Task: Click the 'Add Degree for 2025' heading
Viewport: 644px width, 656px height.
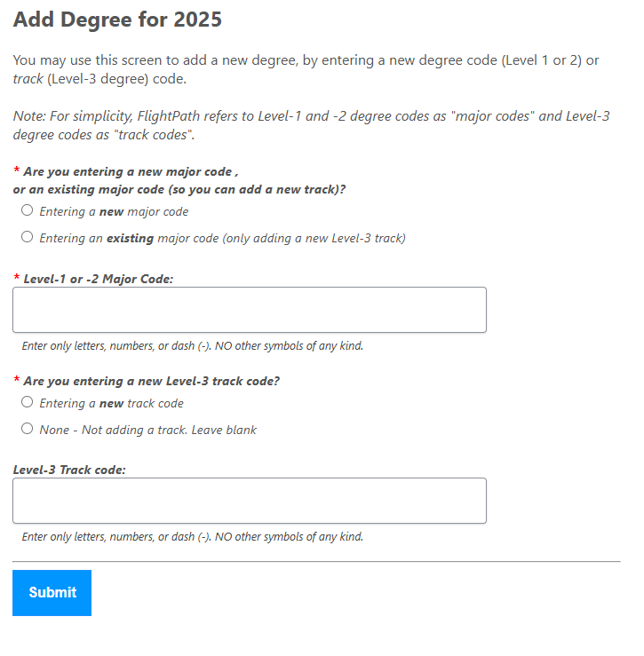Action: [x=117, y=20]
